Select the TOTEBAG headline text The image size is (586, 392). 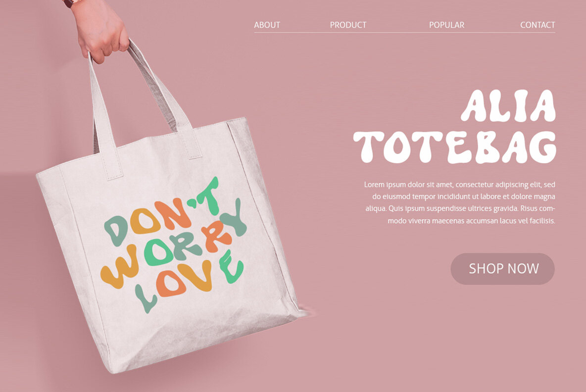click(455, 147)
